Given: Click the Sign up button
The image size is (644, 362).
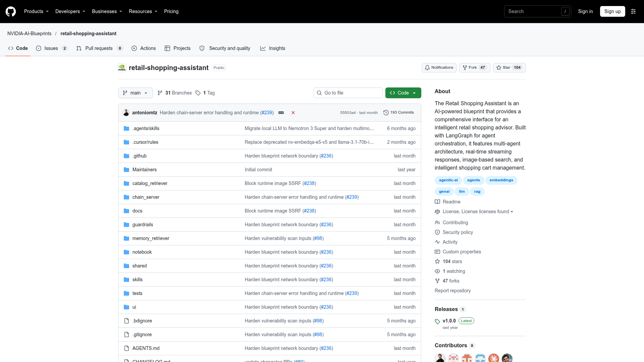Looking at the screenshot, I should [x=612, y=11].
